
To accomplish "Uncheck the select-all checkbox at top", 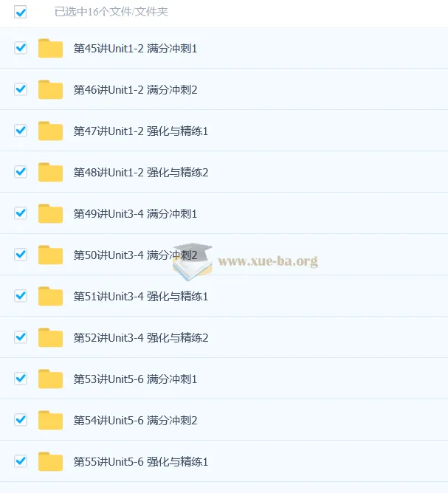I will click(21, 13).
